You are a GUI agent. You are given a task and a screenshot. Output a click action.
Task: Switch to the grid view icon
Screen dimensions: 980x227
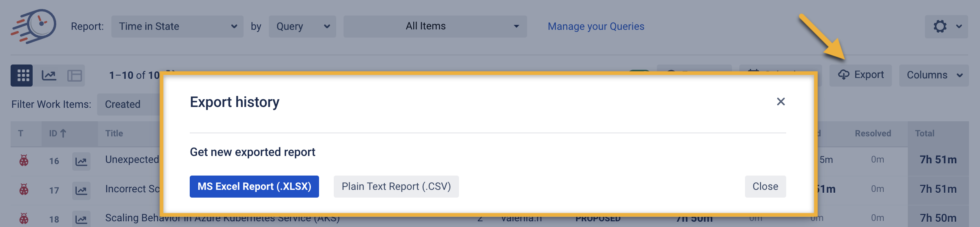coord(22,76)
